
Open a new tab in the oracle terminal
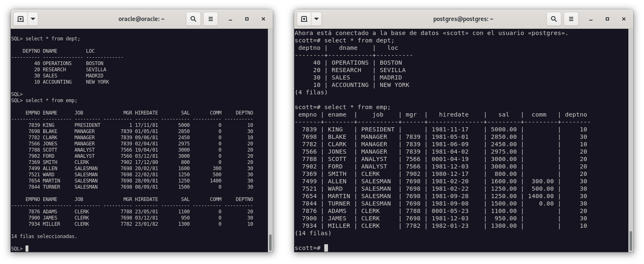pyautogui.click(x=21, y=19)
